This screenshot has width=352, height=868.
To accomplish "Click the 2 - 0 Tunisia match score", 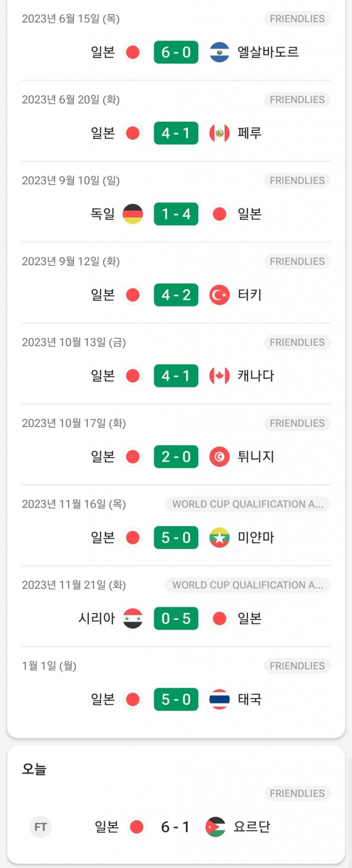I will pyautogui.click(x=176, y=457).
